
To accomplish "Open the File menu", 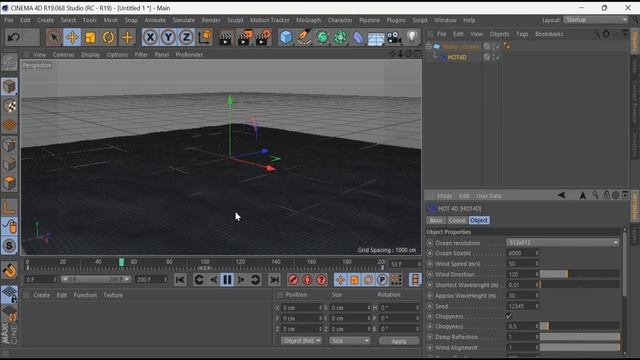I will tap(9, 20).
